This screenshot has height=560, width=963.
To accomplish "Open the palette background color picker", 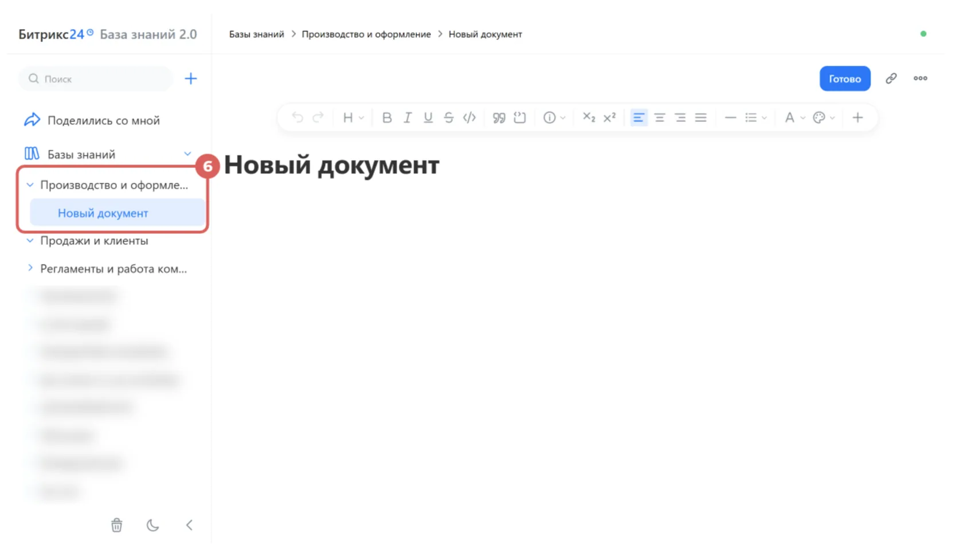I will coord(824,118).
